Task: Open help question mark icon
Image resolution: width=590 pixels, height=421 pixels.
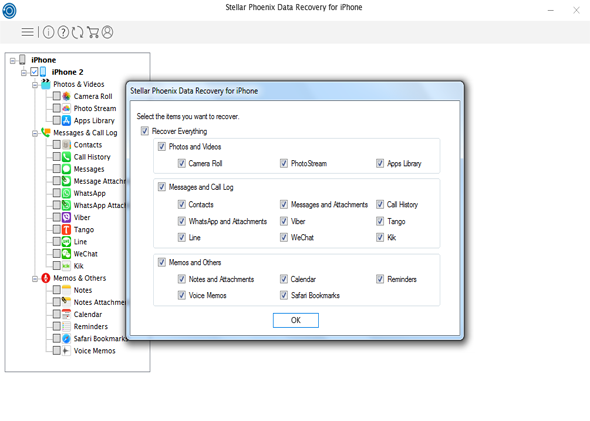Action: pos(63,32)
